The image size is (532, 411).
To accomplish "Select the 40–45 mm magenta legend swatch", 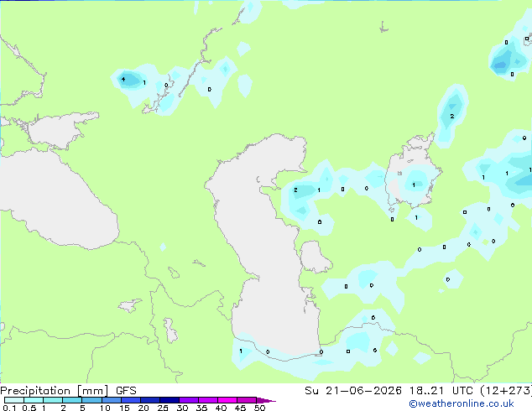I will (x=227, y=400).
